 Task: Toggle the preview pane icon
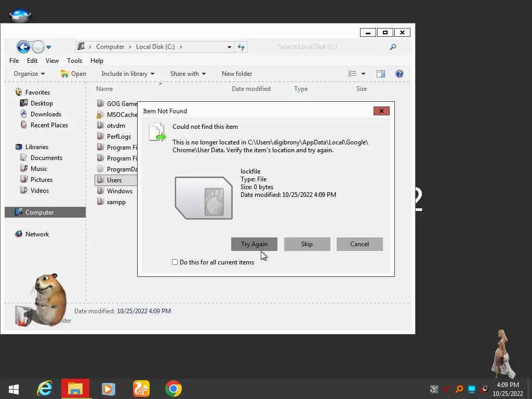click(x=381, y=74)
